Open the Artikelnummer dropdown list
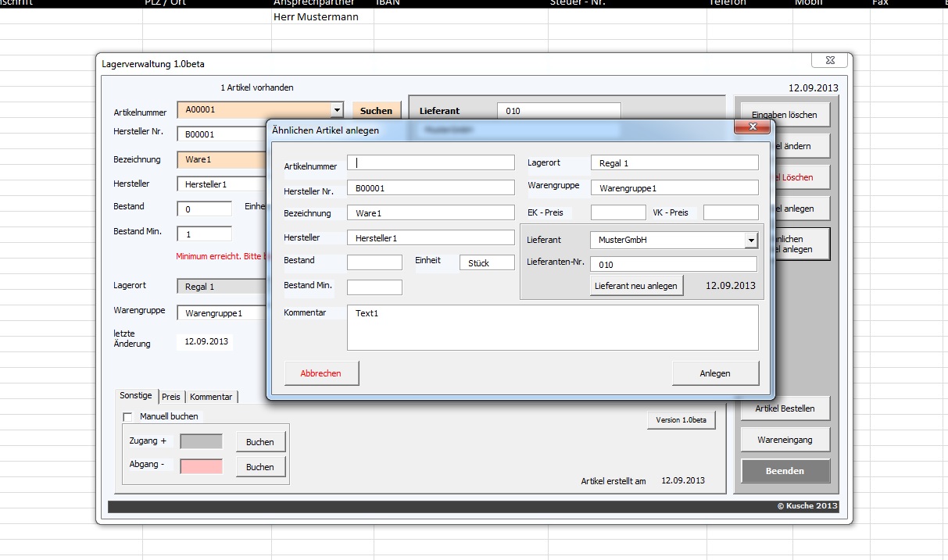Image resolution: width=948 pixels, height=560 pixels. click(x=338, y=109)
